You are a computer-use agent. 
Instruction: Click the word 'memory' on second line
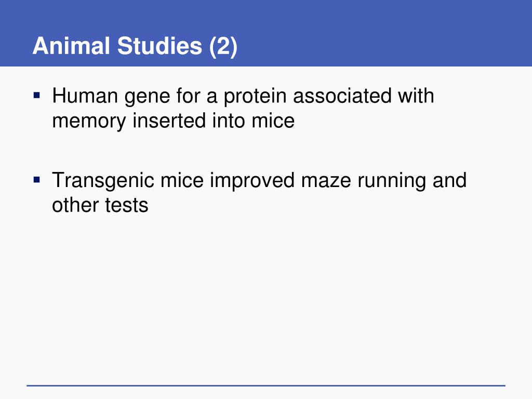[89, 122]
